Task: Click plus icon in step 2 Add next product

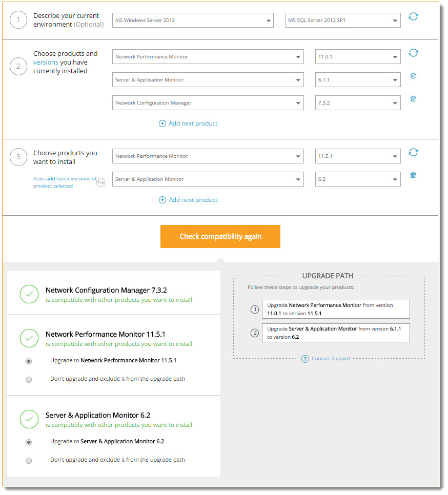Action: click(162, 123)
